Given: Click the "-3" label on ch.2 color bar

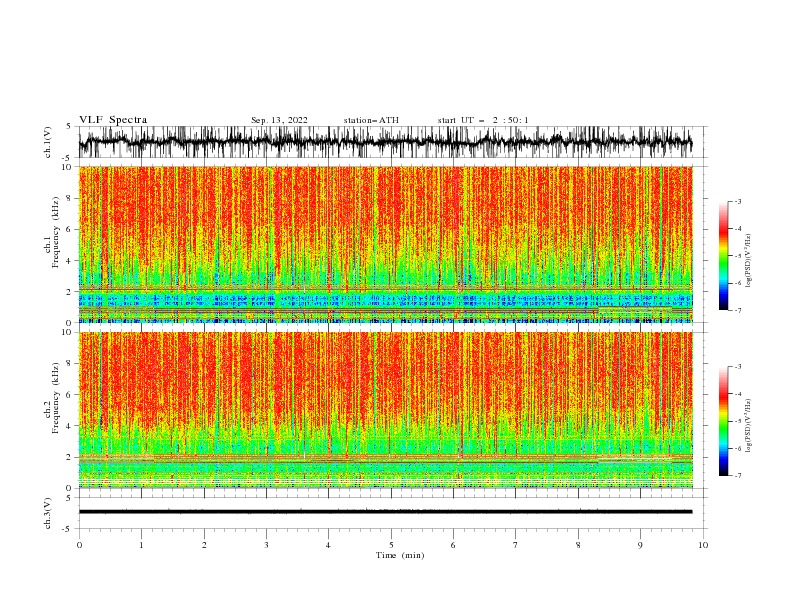Looking at the screenshot, I should (738, 367).
